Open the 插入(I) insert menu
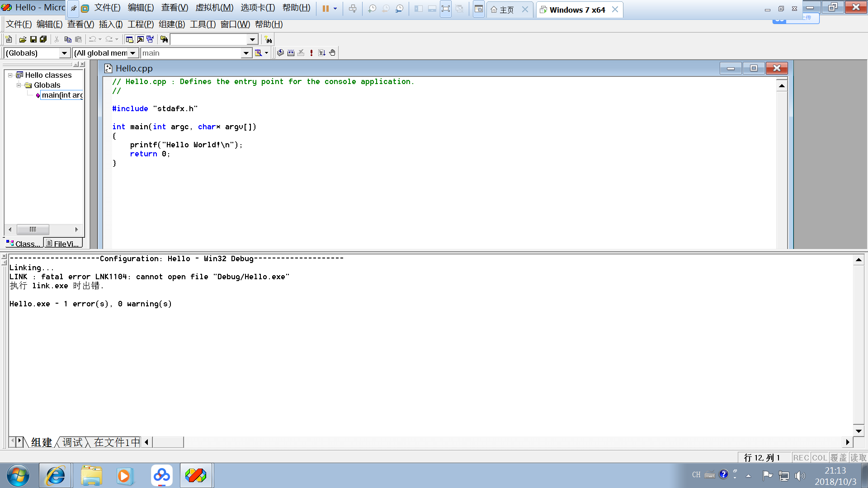868x488 pixels. pyautogui.click(x=111, y=24)
